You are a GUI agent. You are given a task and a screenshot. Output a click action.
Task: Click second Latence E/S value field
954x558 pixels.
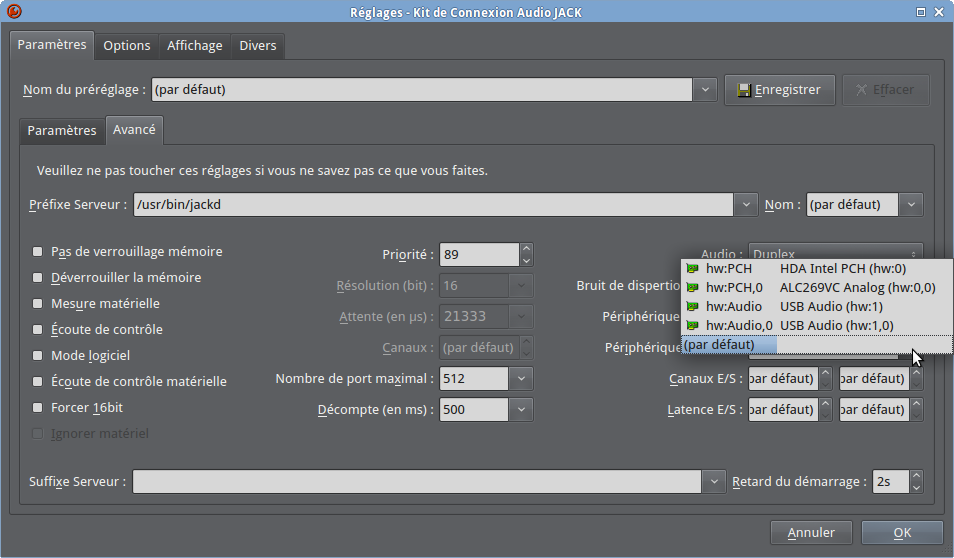click(874, 410)
